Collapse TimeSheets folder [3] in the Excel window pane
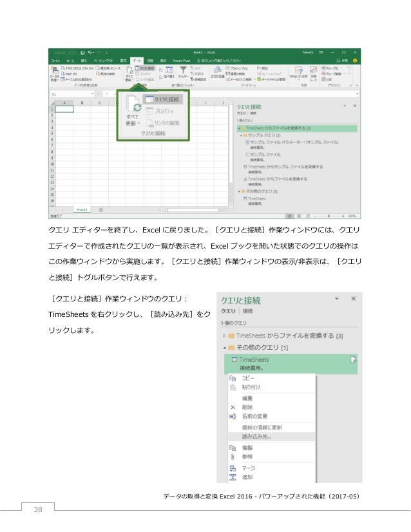The image size is (411, 532). [x=239, y=128]
